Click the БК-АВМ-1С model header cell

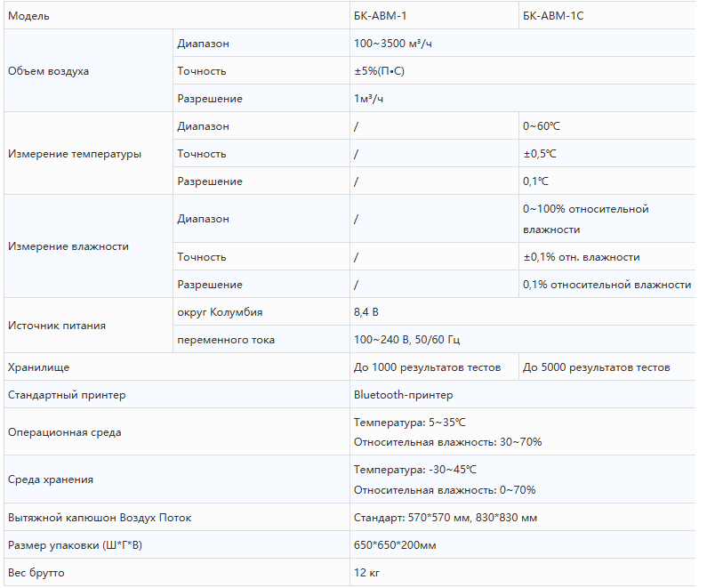pyautogui.click(x=607, y=16)
